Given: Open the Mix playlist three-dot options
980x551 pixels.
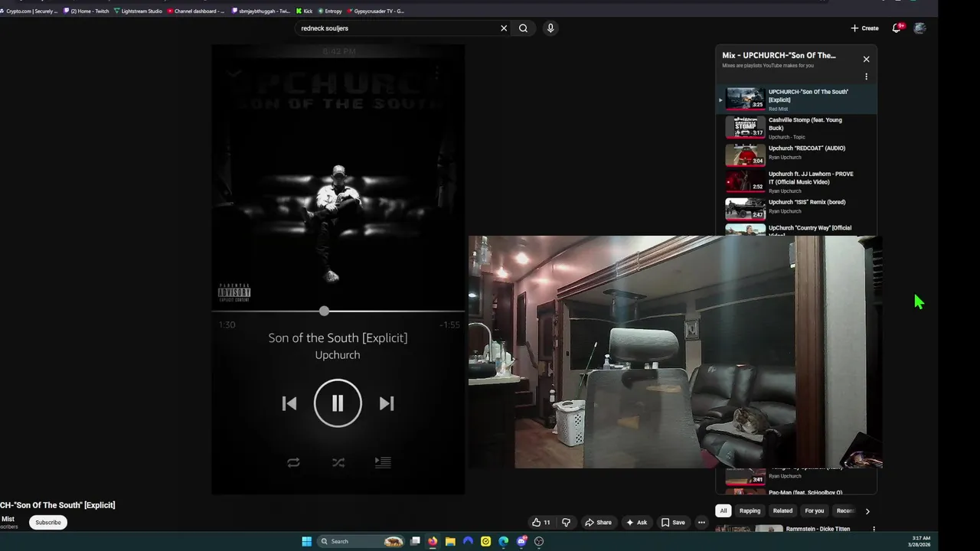Looking at the screenshot, I should 866,77.
